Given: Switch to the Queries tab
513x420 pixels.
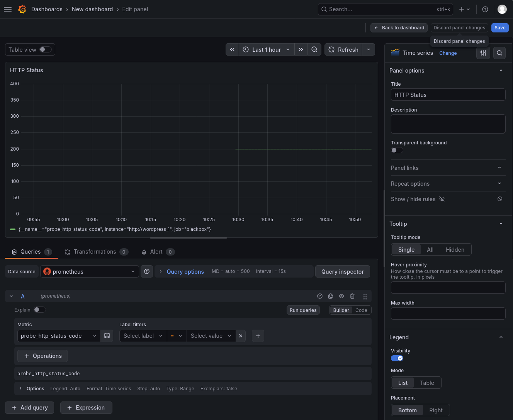Looking at the screenshot, I should (x=32, y=252).
